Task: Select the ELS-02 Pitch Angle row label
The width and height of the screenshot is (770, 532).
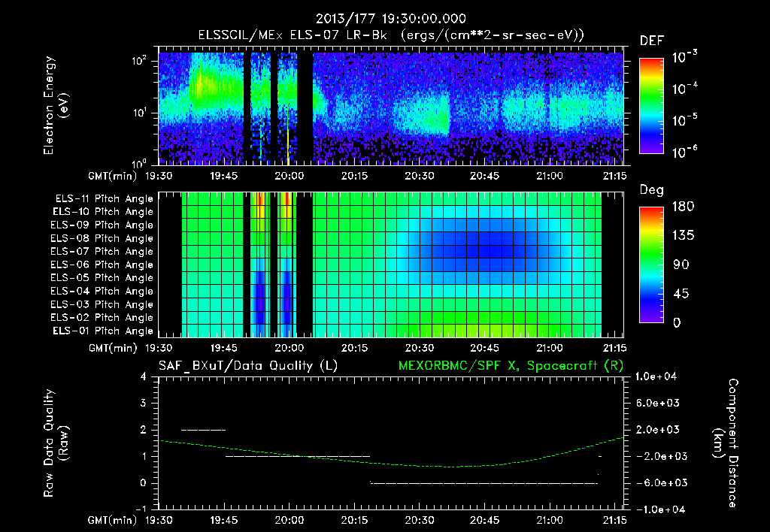Action: point(102,318)
